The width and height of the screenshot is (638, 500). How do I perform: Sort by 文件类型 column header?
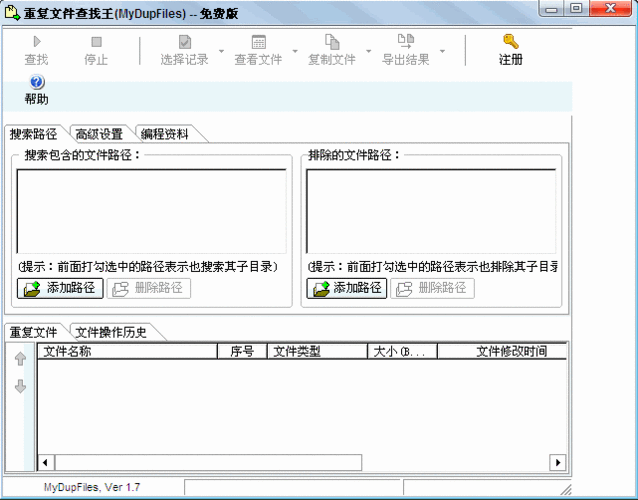(317, 351)
